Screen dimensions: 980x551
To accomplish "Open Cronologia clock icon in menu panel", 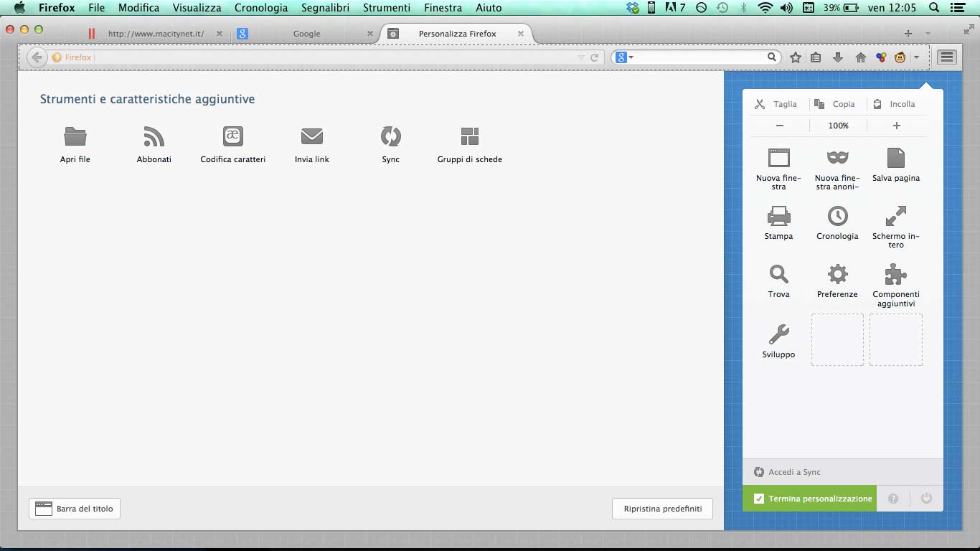I will click(x=838, y=216).
